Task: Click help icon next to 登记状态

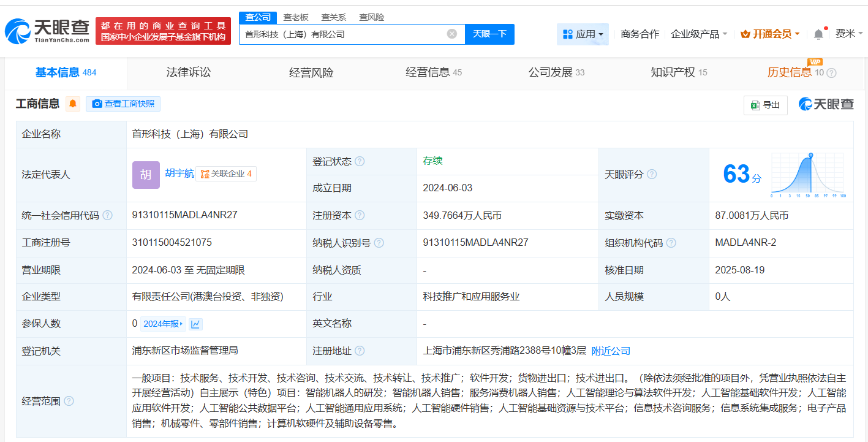Action: coord(360,161)
